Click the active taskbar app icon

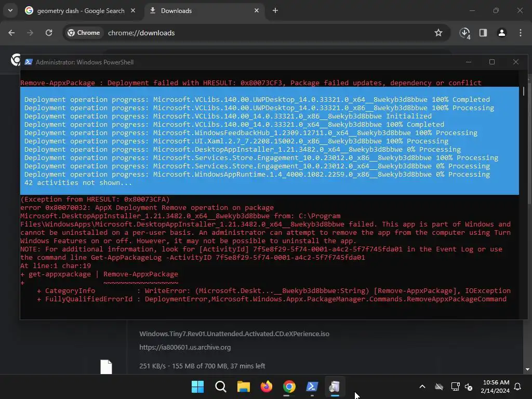point(335,387)
